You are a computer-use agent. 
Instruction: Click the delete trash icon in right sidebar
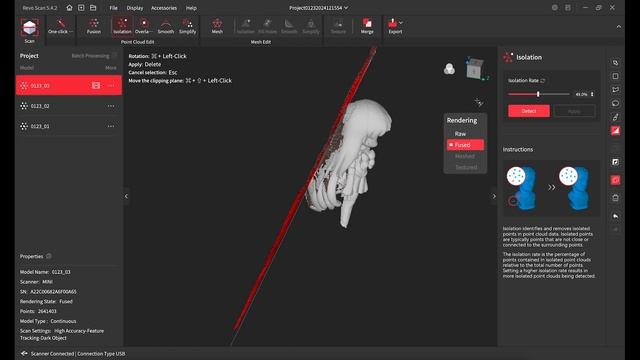point(616,198)
